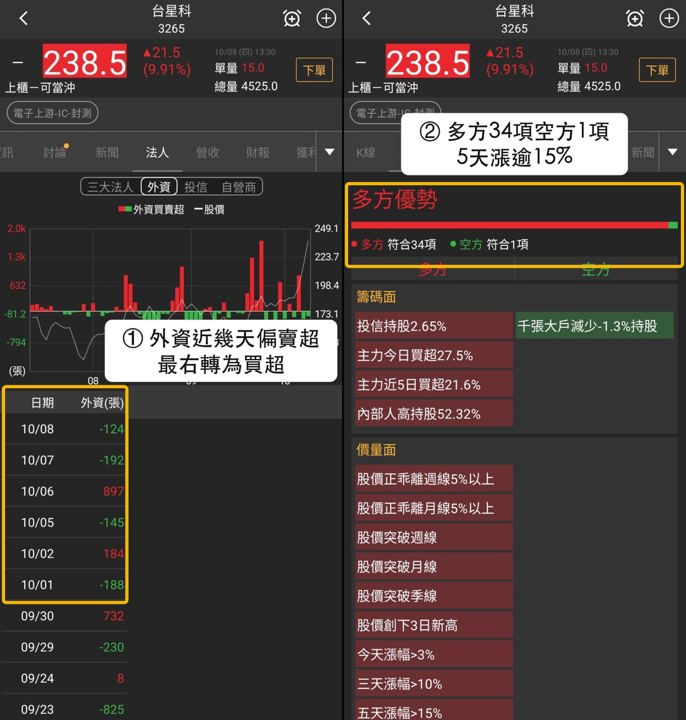
Task: Expand right panel's tab dropdown arrow
Action: click(x=672, y=152)
